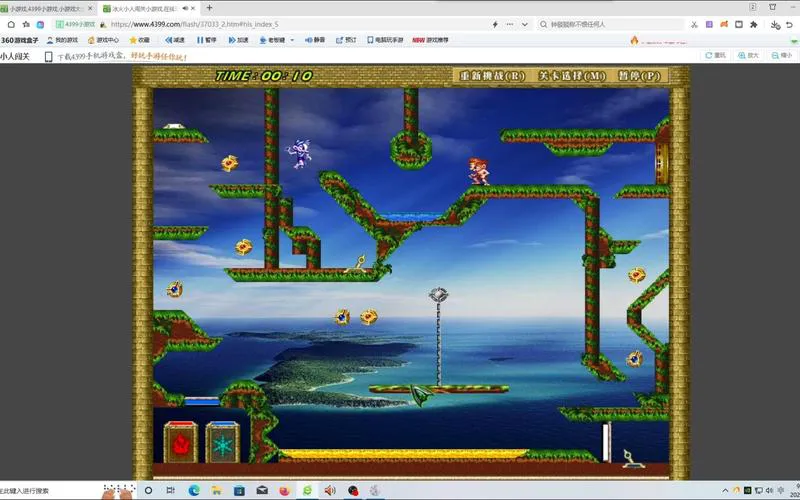Open 游戏中心 with house icon
800x500 pixels.
(104, 40)
